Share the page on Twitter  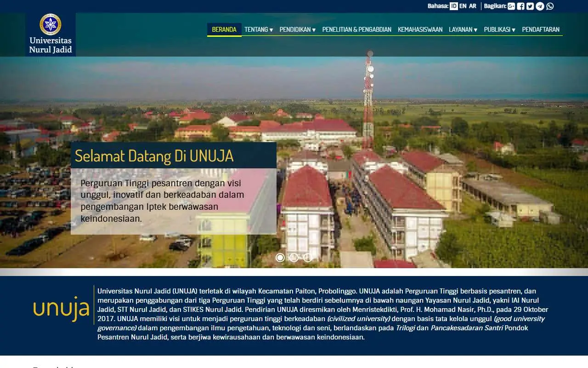tap(530, 6)
